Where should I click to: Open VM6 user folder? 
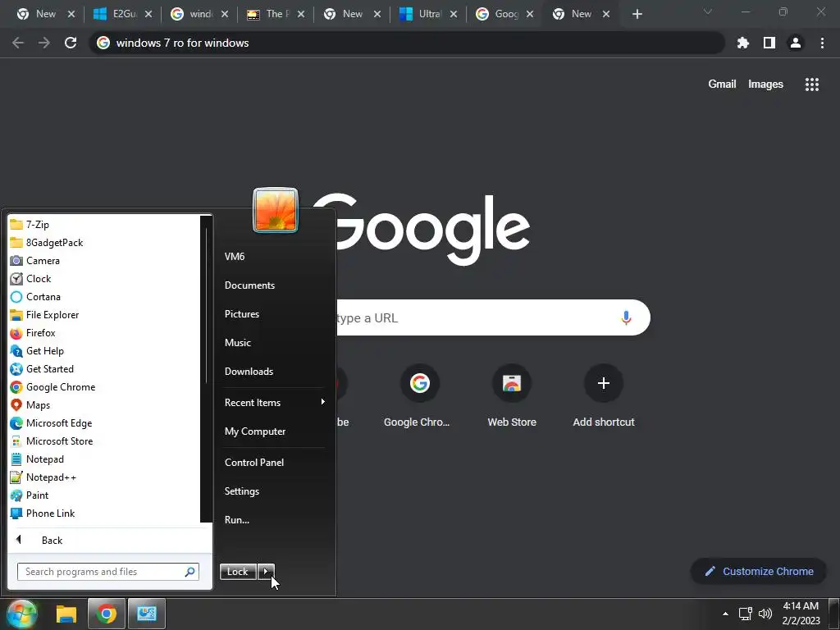pos(235,257)
